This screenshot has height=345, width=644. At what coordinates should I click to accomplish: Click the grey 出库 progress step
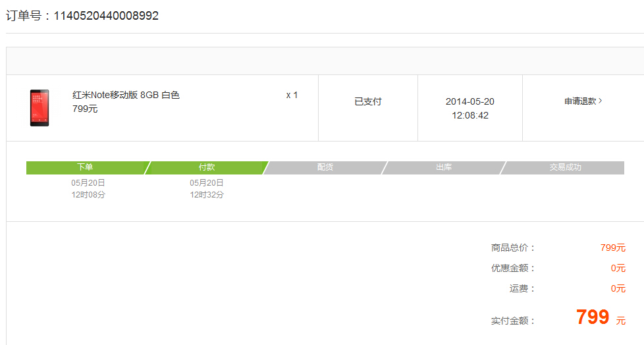pos(444,167)
